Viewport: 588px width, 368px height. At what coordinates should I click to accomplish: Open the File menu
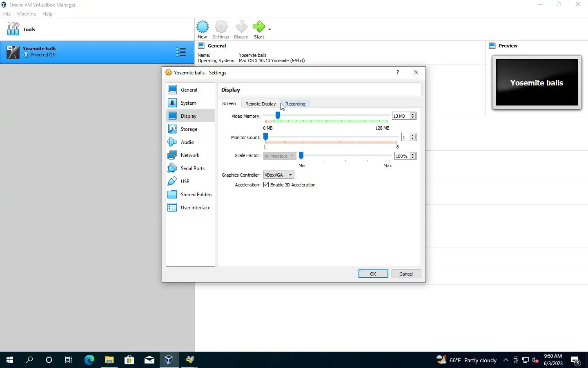7,14
